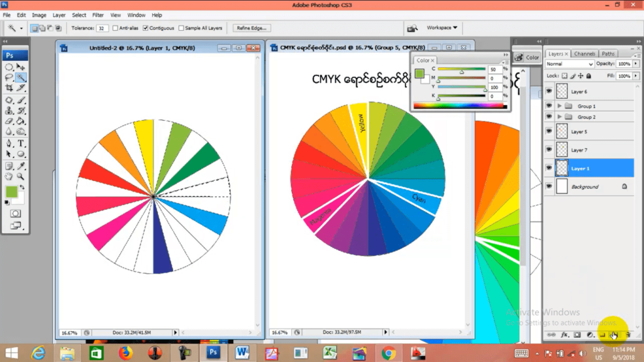This screenshot has width=644, height=362.
Task: Toggle Quick Mask mode in toolbox
Action: point(15,214)
